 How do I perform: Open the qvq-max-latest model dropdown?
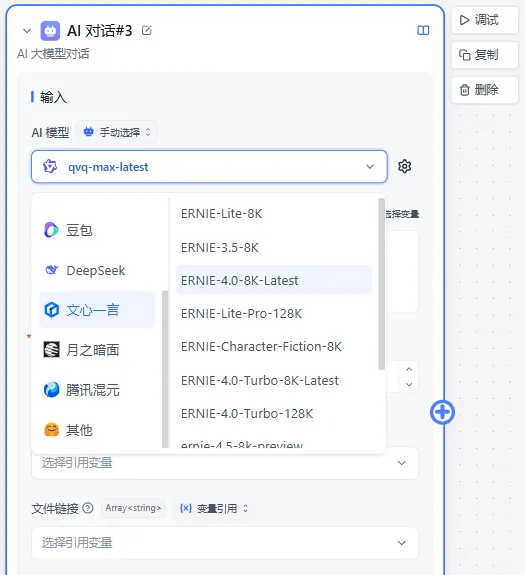point(209,166)
